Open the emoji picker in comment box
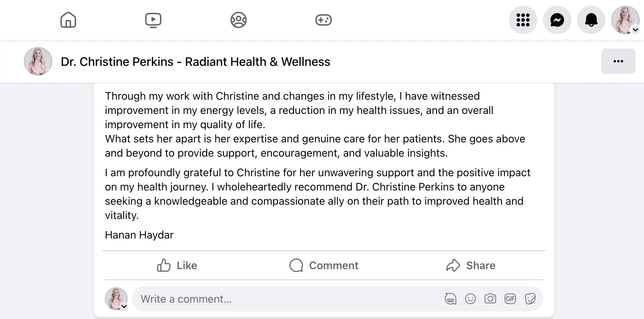 pos(470,299)
